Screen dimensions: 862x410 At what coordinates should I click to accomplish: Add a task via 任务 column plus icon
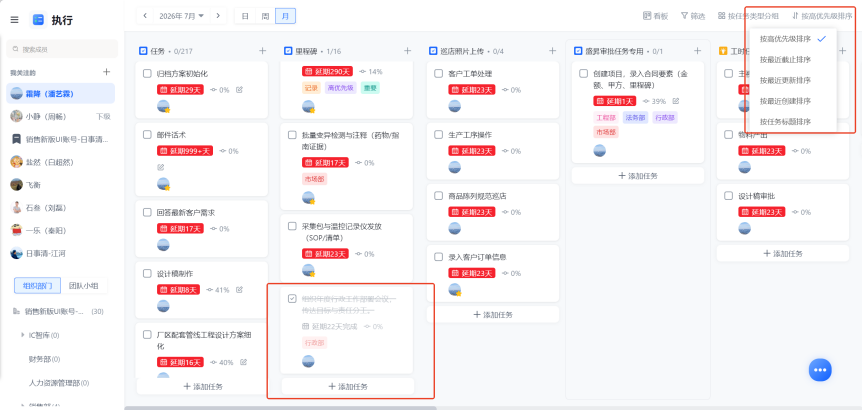pos(263,51)
